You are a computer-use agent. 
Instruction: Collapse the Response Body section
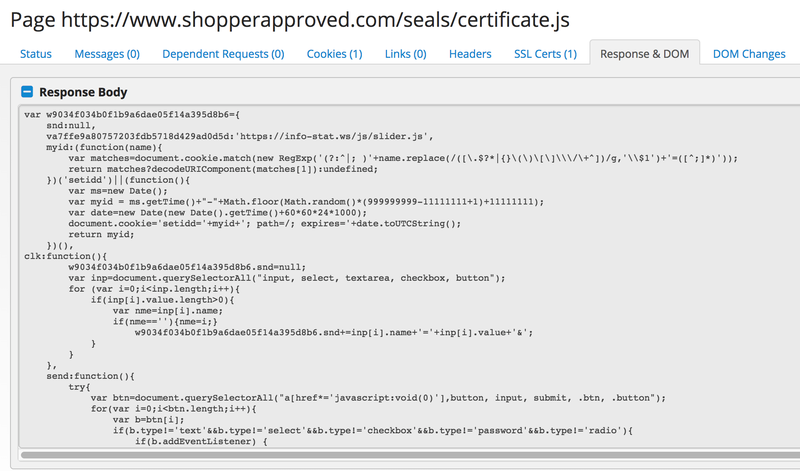pyautogui.click(x=27, y=92)
